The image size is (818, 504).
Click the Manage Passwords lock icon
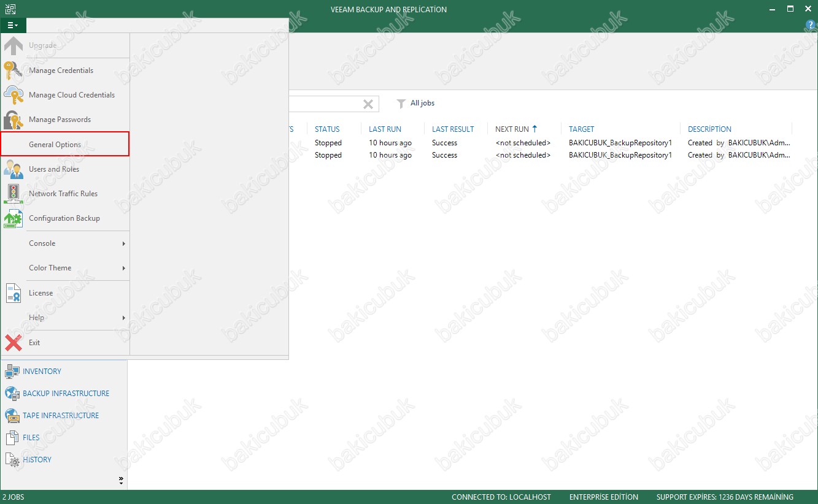click(14, 120)
